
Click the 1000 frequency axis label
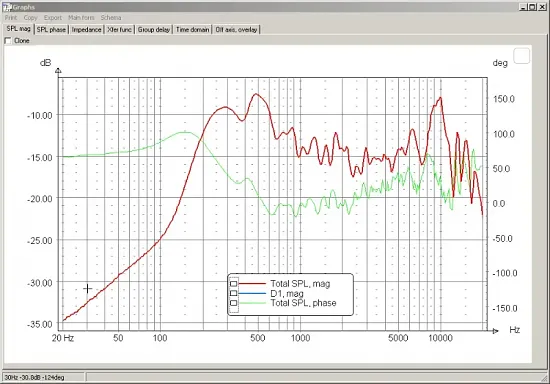click(300, 338)
